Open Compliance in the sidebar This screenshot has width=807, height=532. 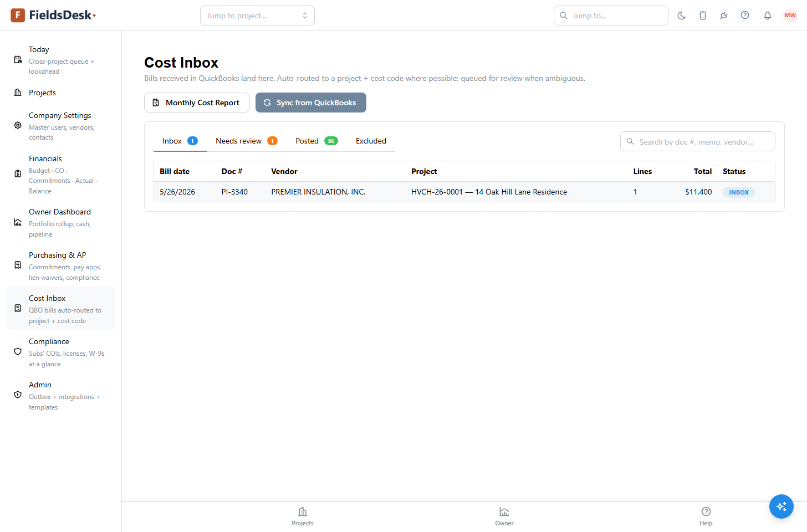[x=60, y=352]
